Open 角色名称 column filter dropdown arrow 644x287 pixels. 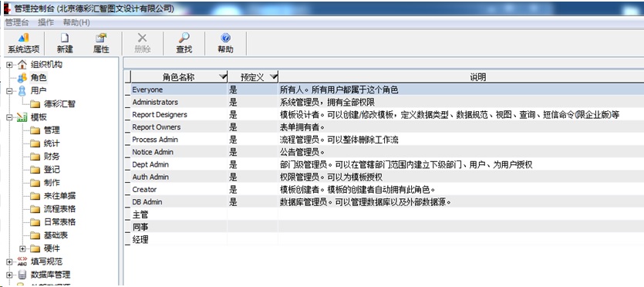point(223,77)
